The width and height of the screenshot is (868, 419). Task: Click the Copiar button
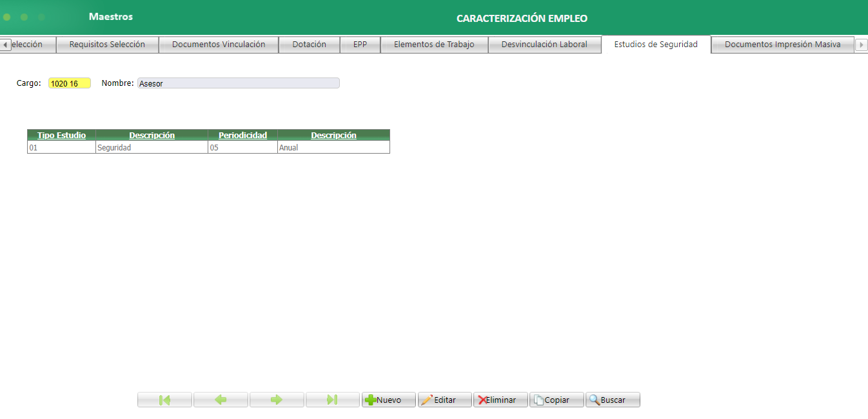[x=557, y=400]
